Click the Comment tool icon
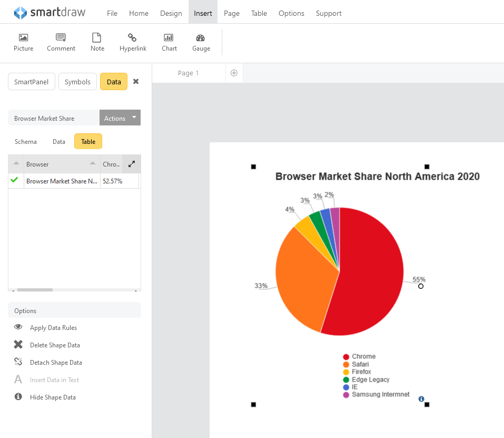504x438 pixels. (61, 38)
